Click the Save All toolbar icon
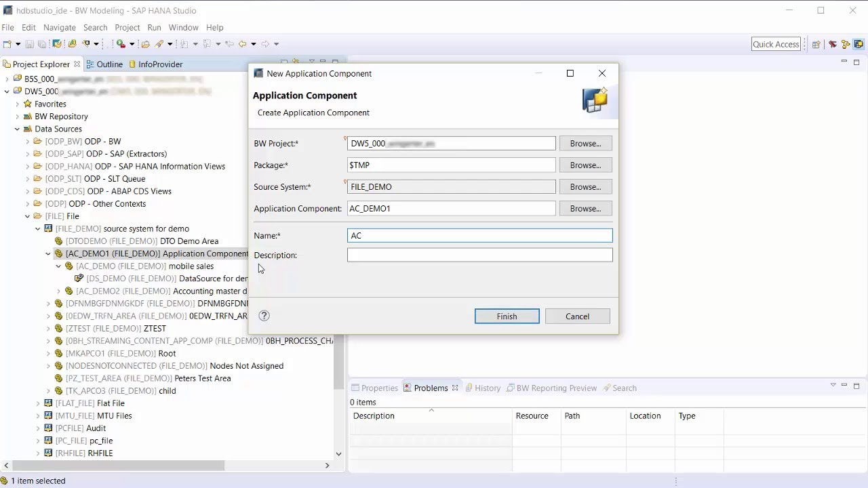 [41, 44]
